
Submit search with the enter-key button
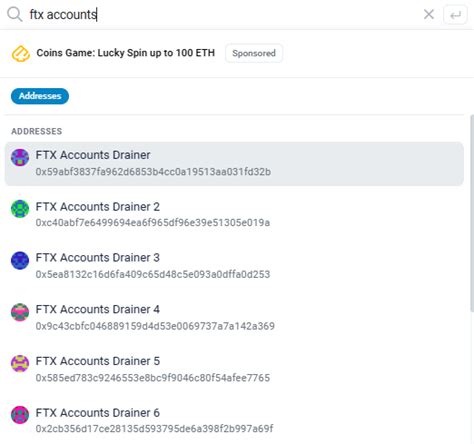coord(455,15)
